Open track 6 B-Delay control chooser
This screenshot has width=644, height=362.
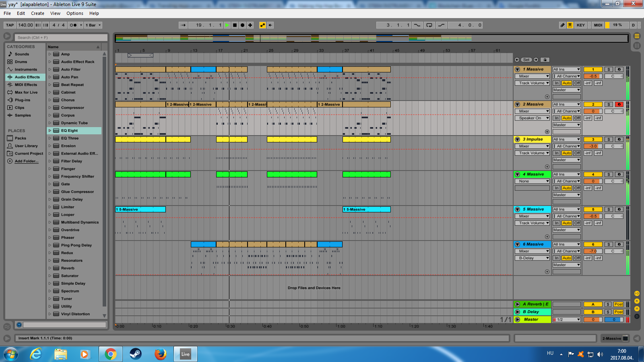532,258
